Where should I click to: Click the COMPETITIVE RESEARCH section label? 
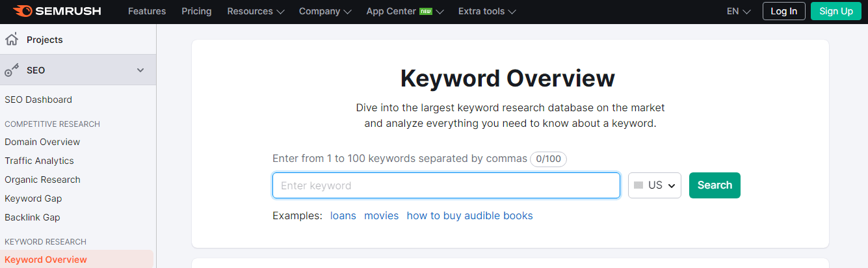point(53,124)
